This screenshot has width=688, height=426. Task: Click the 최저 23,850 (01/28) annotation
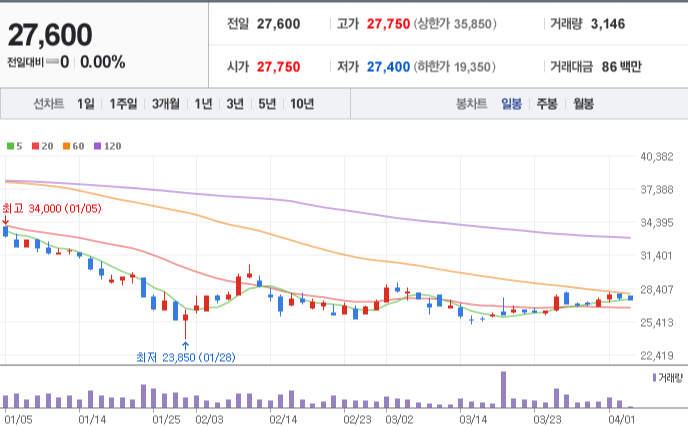[x=186, y=358]
